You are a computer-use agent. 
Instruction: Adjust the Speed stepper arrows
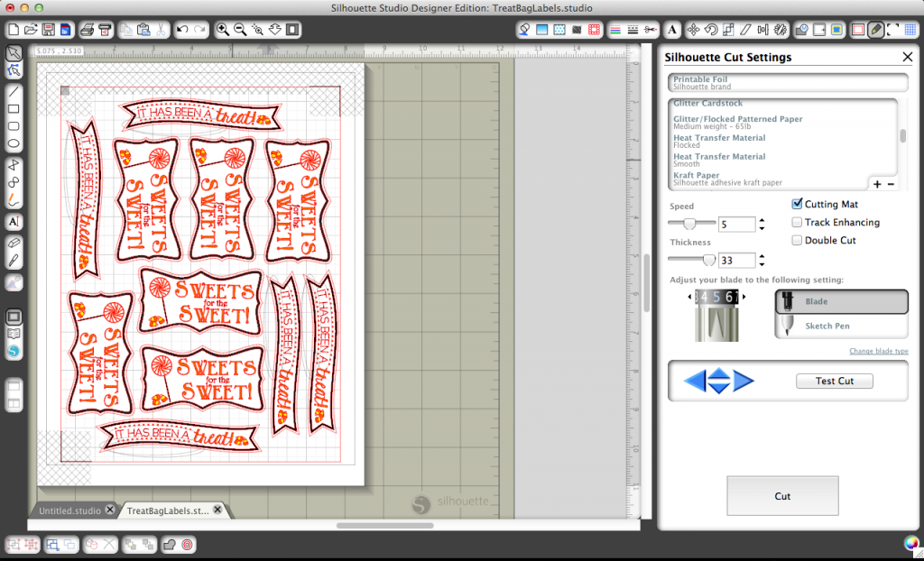coord(762,224)
